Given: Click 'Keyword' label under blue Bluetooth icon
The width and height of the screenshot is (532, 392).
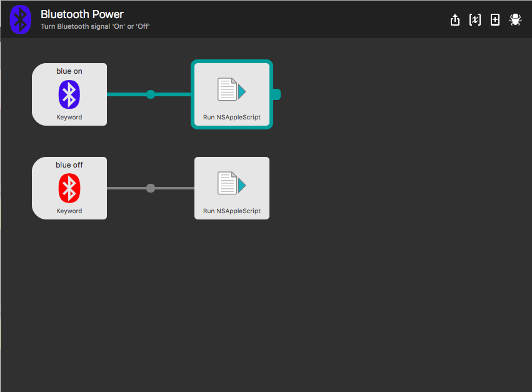Looking at the screenshot, I should pyautogui.click(x=69, y=118).
